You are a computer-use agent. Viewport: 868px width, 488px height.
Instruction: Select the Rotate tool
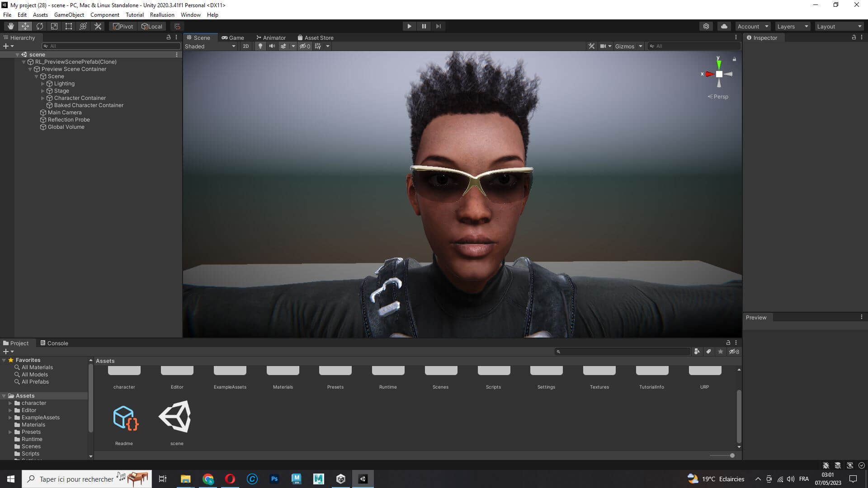coord(40,26)
